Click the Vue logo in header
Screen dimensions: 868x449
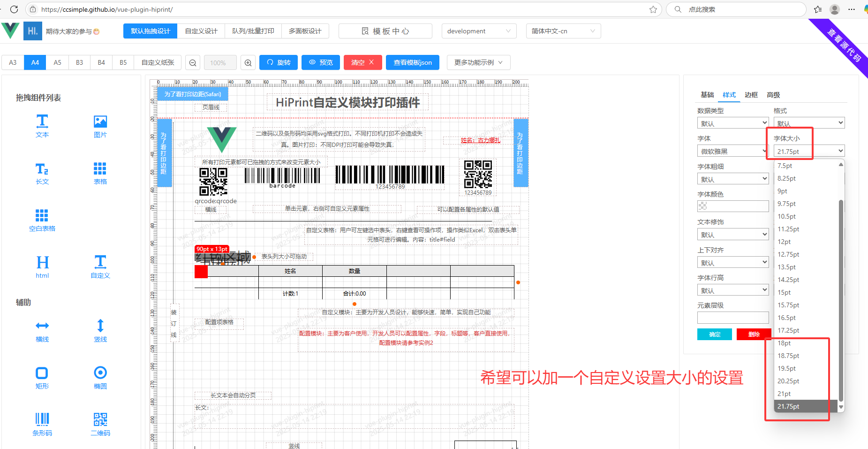(x=10, y=30)
